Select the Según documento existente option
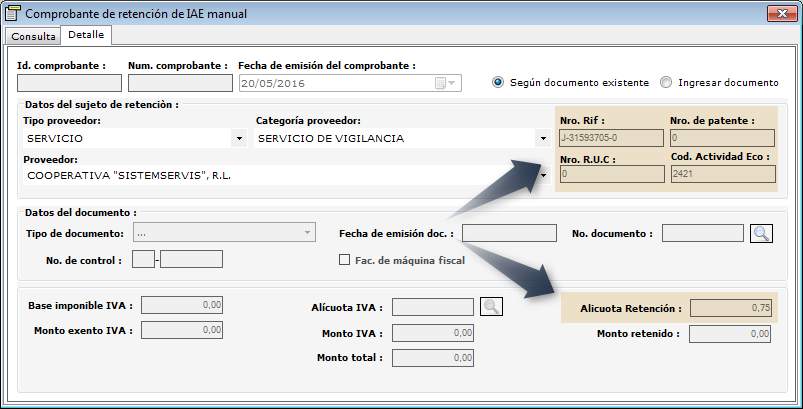Image resolution: width=803 pixels, height=409 pixels. (570, 82)
